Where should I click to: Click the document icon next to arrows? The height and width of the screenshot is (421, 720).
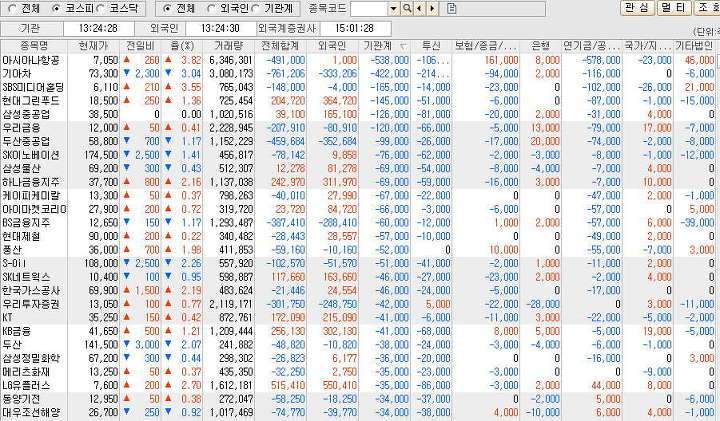451,8
